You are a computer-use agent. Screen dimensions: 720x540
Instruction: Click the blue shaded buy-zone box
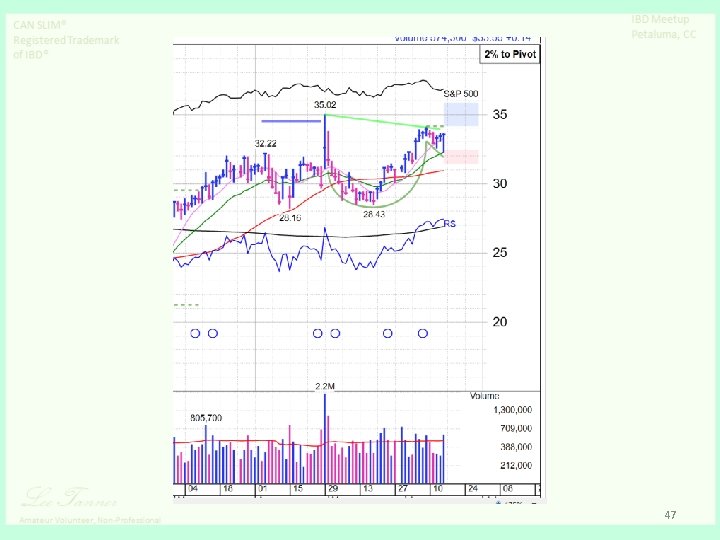461,114
